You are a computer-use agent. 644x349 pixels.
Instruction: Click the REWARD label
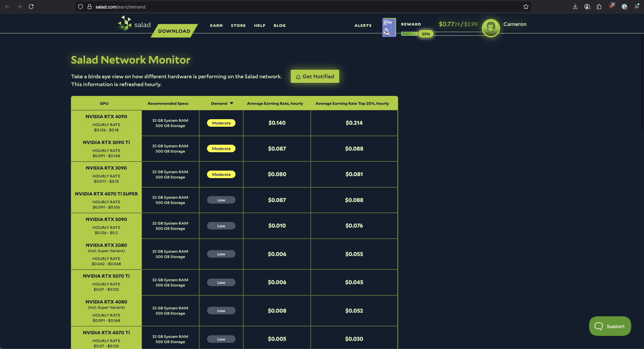point(411,24)
